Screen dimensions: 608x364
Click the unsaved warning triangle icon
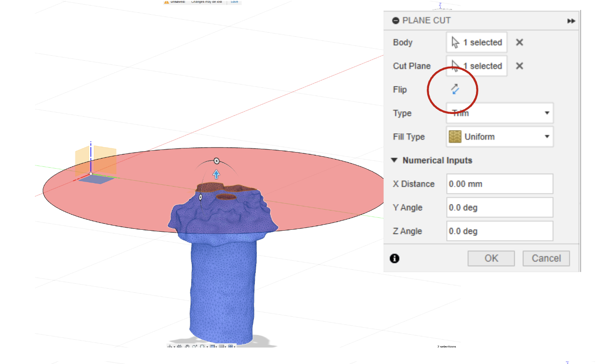click(166, 2)
